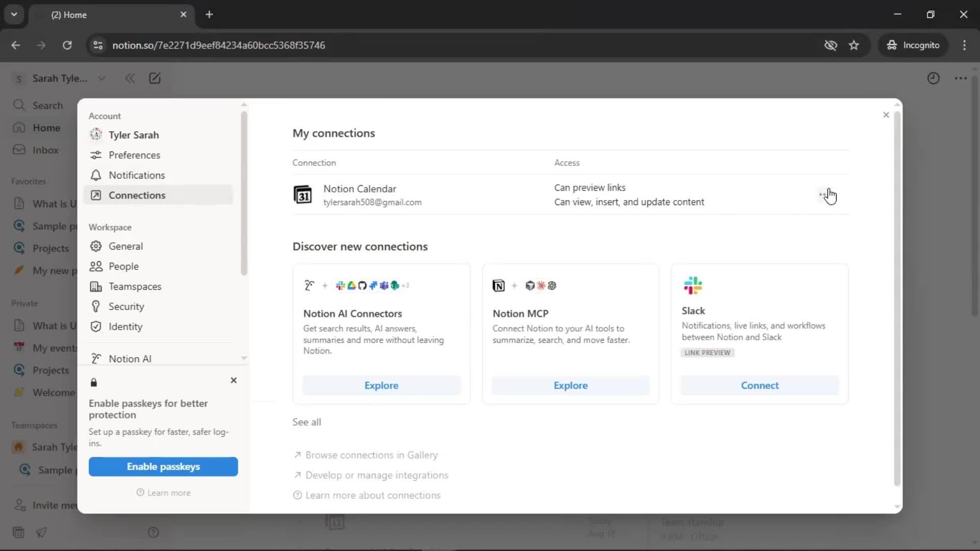Viewport: 980px width, 551px height.
Task: Click the eye-slash tracking icon in address bar
Action: click(830, 45)
